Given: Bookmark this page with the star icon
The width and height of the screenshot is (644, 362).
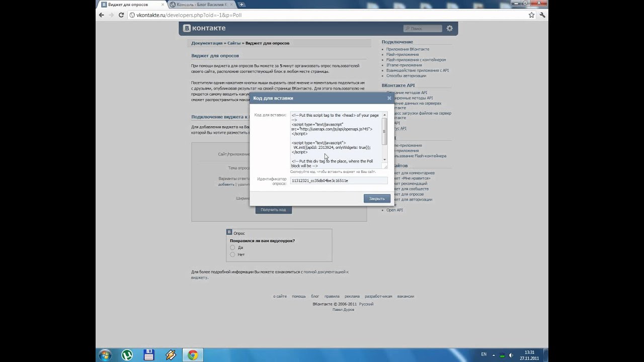Looking at the screenshot, I should pyautogui.click(x=531, y=15).
